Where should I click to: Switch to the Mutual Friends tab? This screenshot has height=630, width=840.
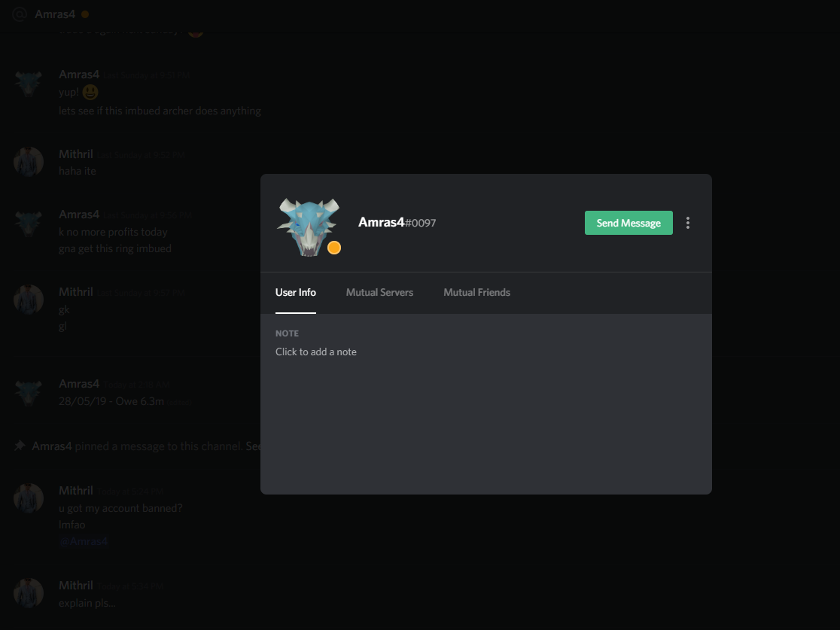click(x=476, y=293)
